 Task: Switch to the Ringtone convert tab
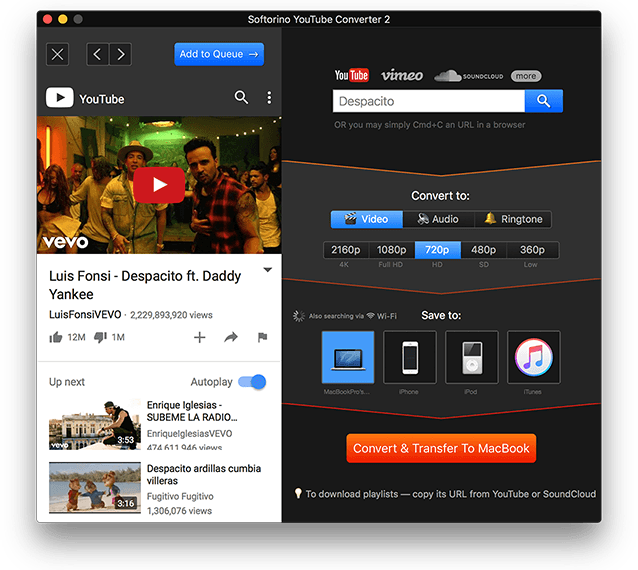(513, 219)
